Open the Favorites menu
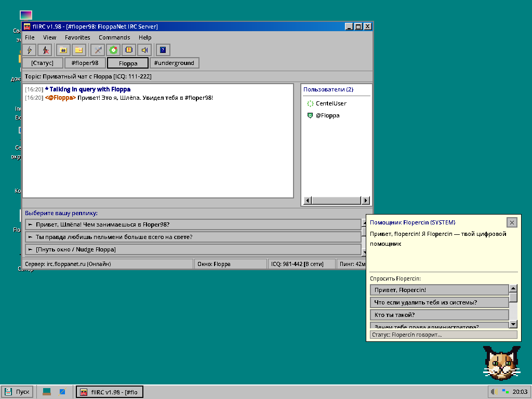 point(77,37)
